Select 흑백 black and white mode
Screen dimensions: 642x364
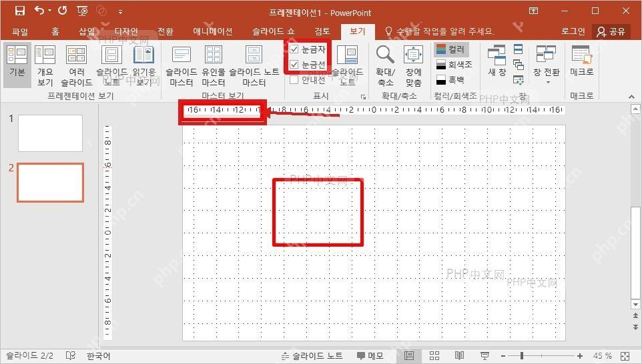pyautogui.click(x=450, y=79)
